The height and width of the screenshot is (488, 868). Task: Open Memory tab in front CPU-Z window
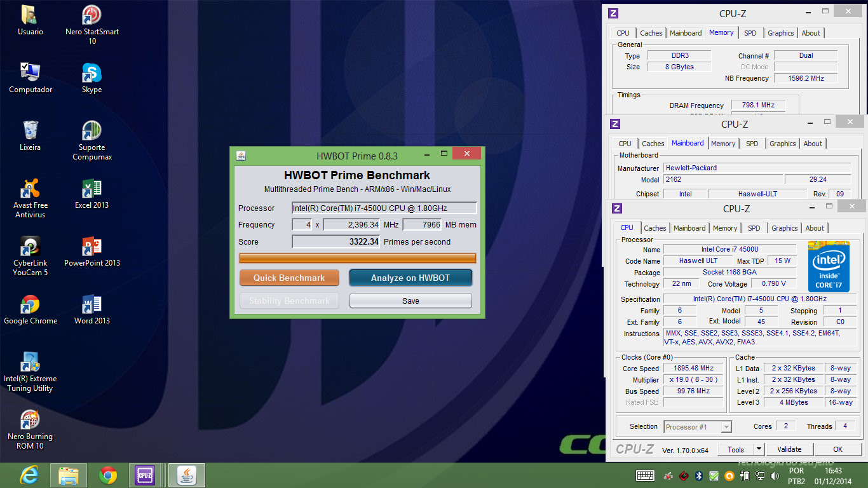click(725, 228)
